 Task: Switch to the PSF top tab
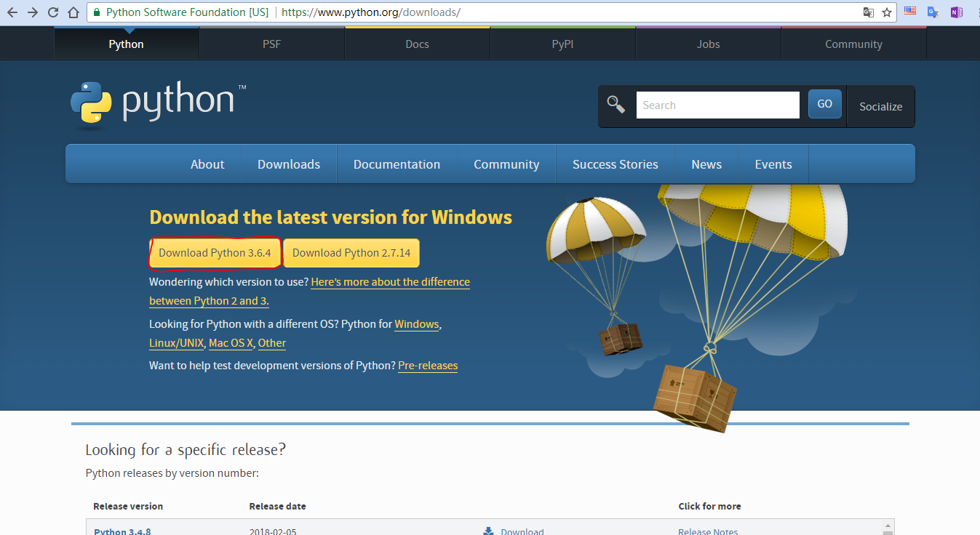click(272, 44)
